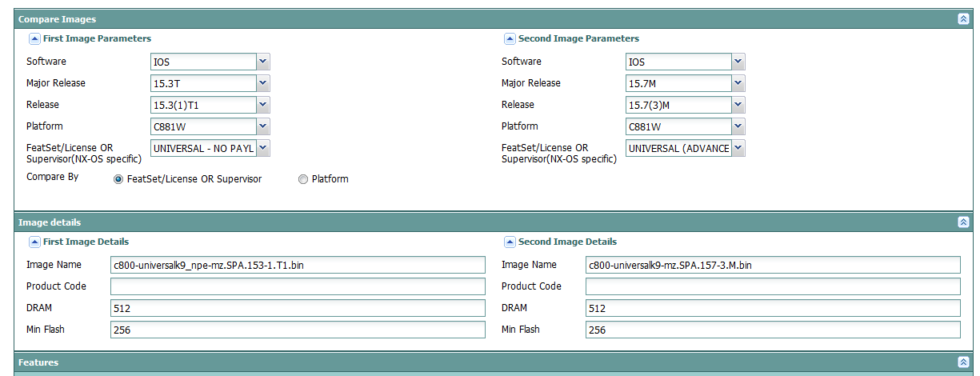The image size is (980, 376).
Task: Click the first image DRAM field
Action: pyautogui.click(x=298, y=308)
